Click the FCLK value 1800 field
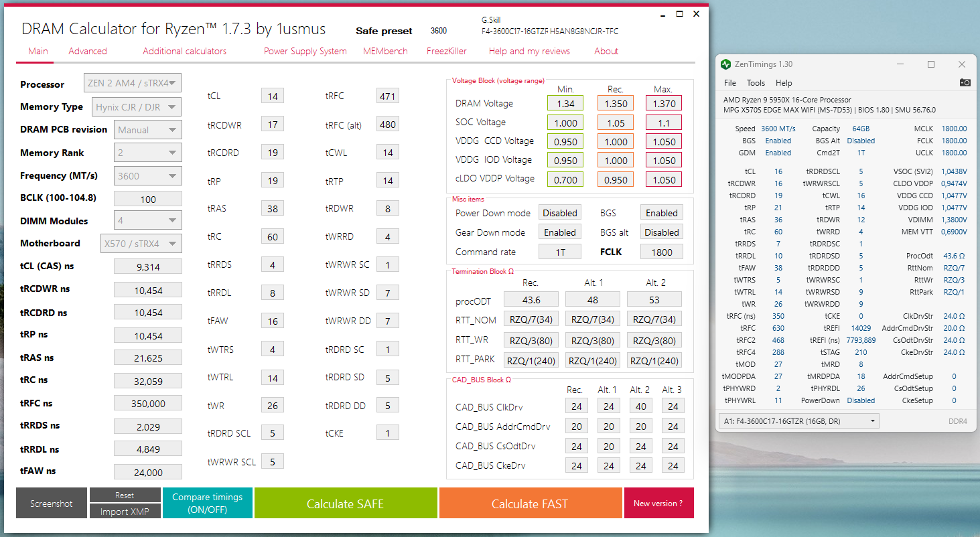The height and width of the screenshot is (537, 980). (x=662, y=252)
